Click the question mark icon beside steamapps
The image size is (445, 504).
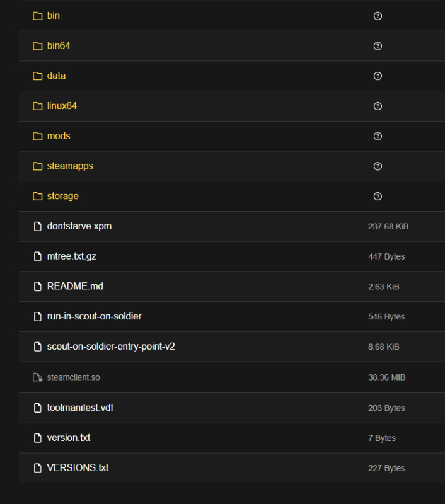pos(378,166)
